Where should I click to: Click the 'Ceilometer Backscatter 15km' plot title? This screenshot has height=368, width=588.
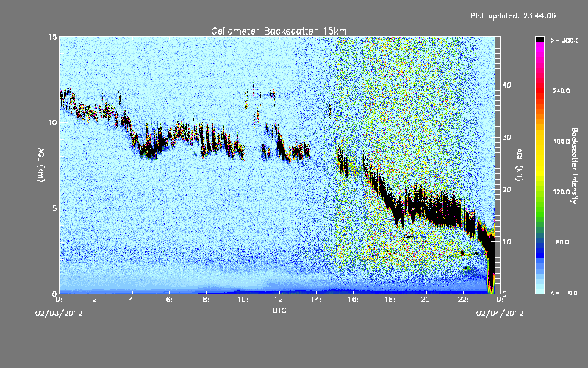(x=279, y=31)
